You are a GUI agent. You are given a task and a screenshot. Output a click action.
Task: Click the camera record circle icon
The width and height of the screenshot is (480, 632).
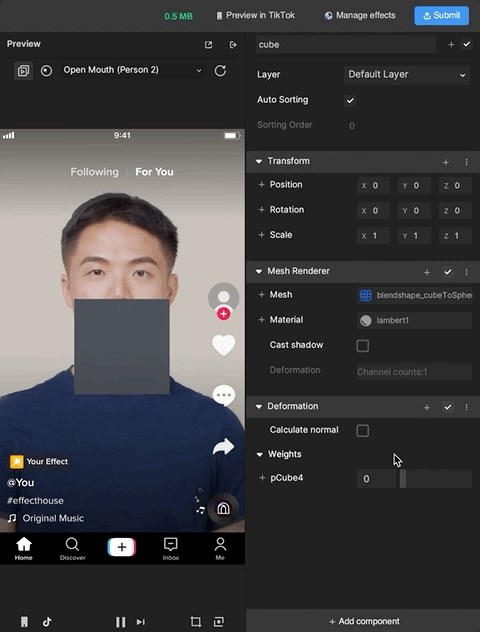[x=46, y=71]
